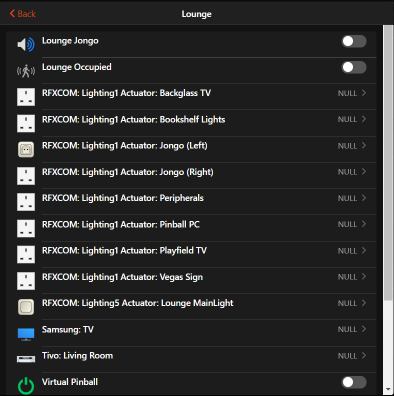The height and width of the screenshot is (396, 394).
Task: Click the vertical scrollbar thumb
Action: [388, 163]
